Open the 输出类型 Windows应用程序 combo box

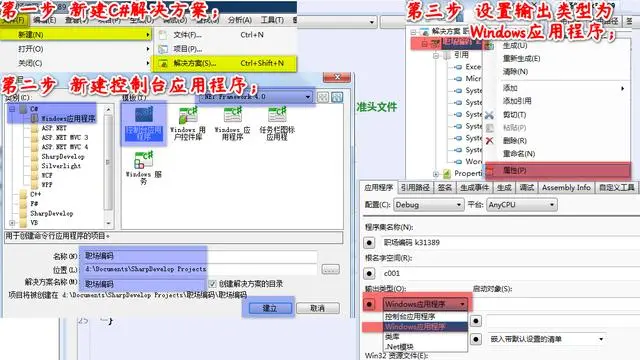pos(425,304)
